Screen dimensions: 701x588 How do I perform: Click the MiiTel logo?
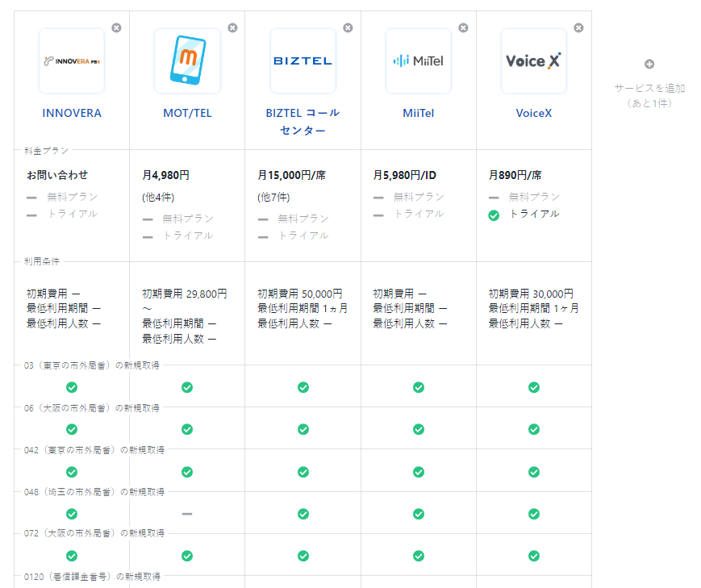click(418, 59)
